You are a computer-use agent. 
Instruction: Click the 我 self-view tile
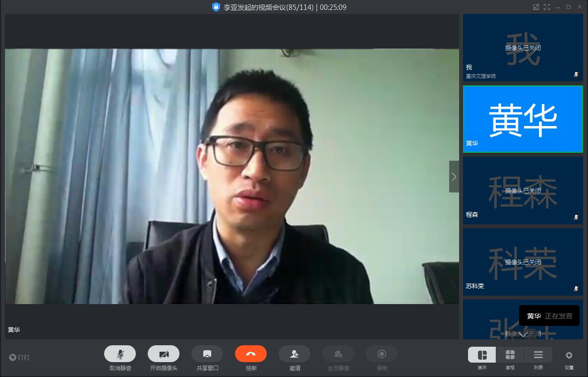click(x=523, y=48)
